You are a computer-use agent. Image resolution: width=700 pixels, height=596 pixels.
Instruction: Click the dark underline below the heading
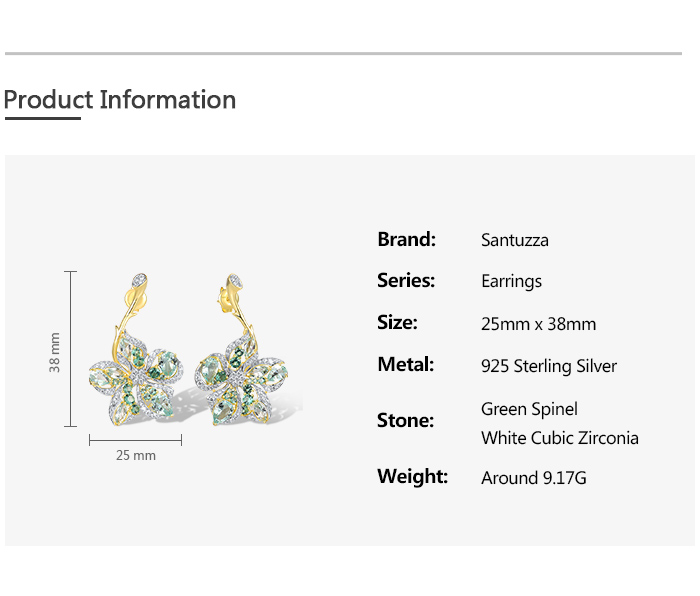click(42, 118)
